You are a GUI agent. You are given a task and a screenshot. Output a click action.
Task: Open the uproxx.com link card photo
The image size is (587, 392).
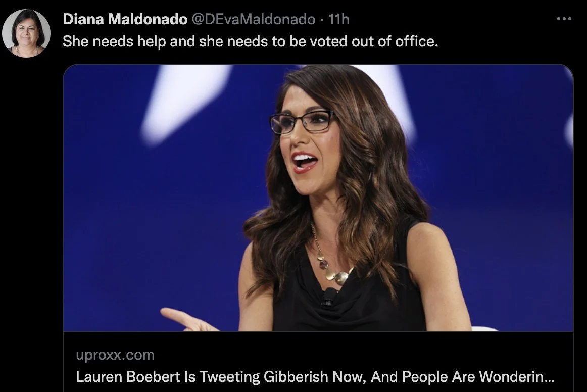coord(318,198)
